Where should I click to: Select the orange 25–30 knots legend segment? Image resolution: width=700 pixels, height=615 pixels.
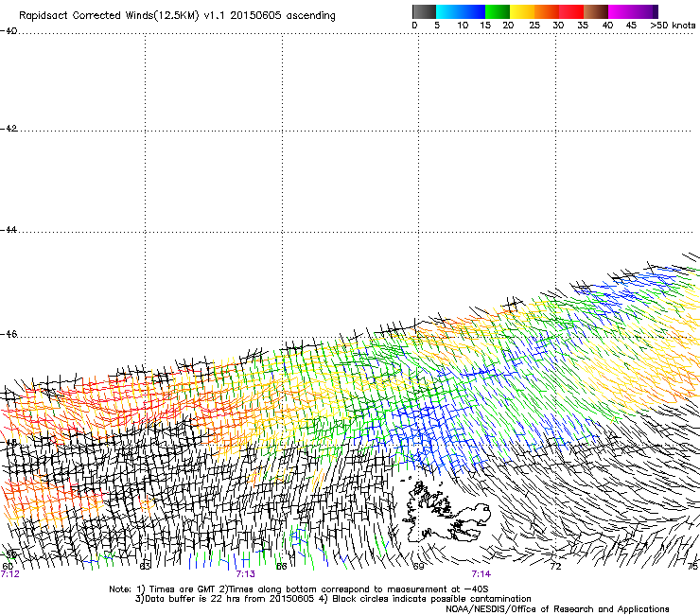pyautogui.click(x=547, y=11)
